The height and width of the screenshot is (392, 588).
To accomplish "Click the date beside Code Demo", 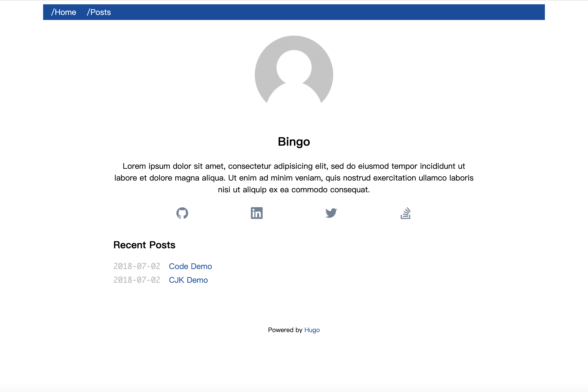I will tap(137, 266).
